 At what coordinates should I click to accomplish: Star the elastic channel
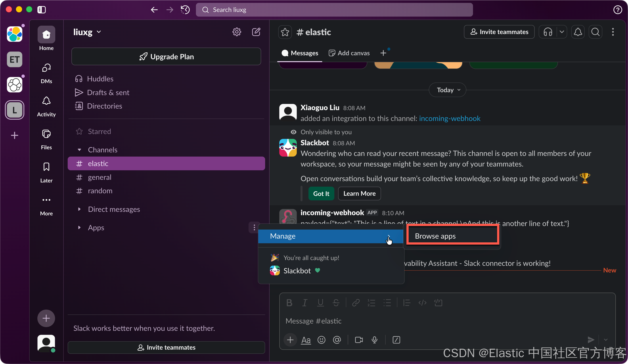[x=285, y=32]
